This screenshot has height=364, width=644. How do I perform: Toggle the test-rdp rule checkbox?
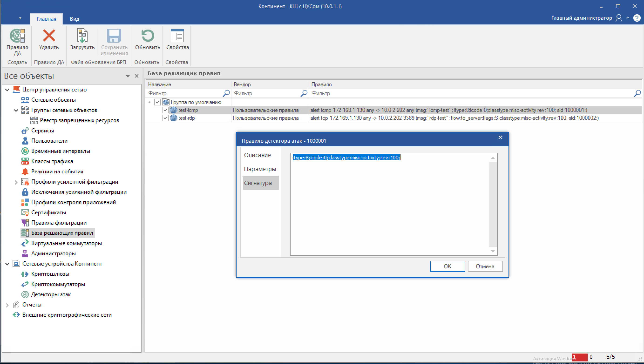(x=165, y=118)
